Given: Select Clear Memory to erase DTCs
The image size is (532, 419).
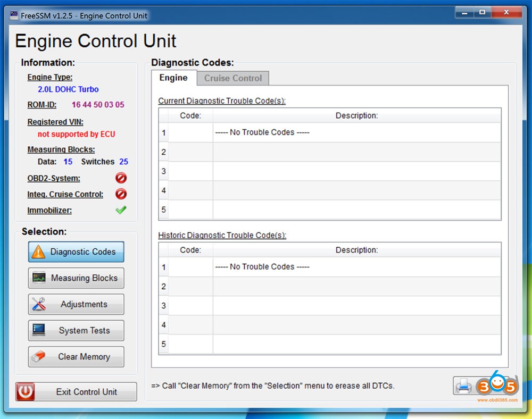Looking at the screenshot, I should (76, 357).
